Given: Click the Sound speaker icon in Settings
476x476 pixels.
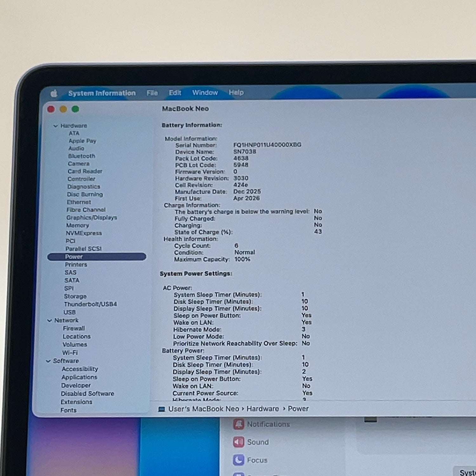Looking at the screenshot, I should click(x=239, y=442).
